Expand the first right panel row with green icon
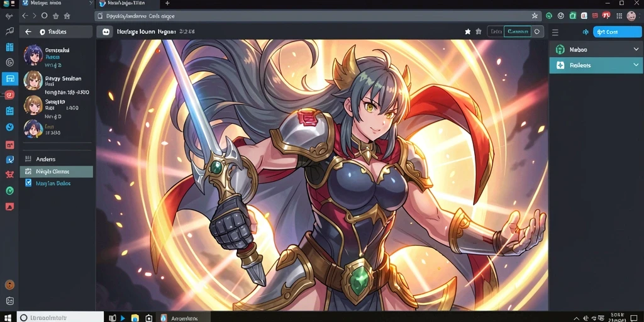 pyautogui.click(x=596, y=50)
